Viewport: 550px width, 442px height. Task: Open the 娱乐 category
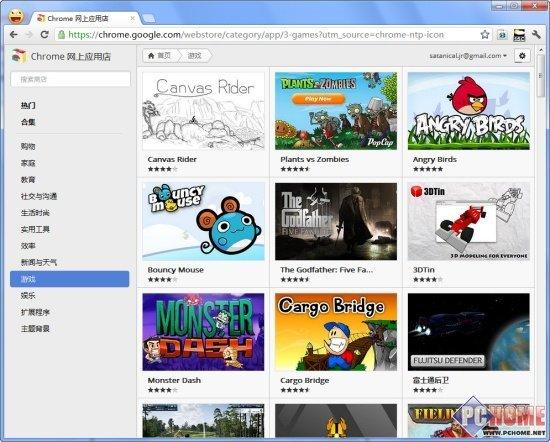tap(28, 295)
